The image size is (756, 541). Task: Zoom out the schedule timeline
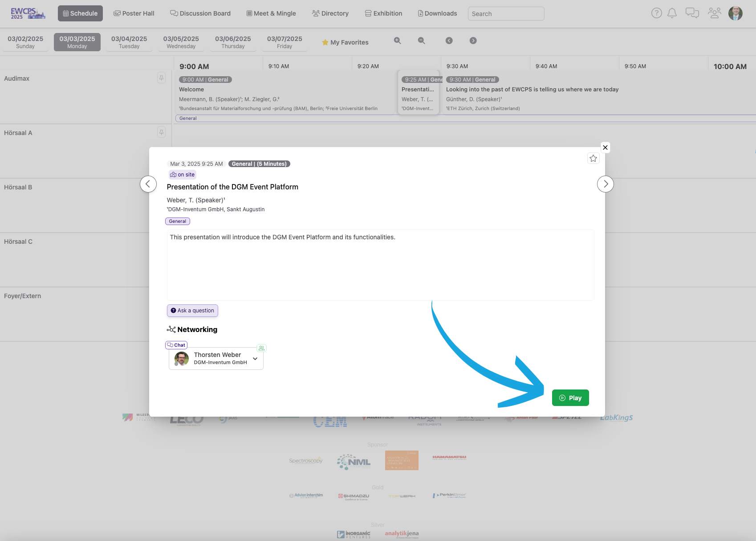pyautogui.click(x=421, y=41)
